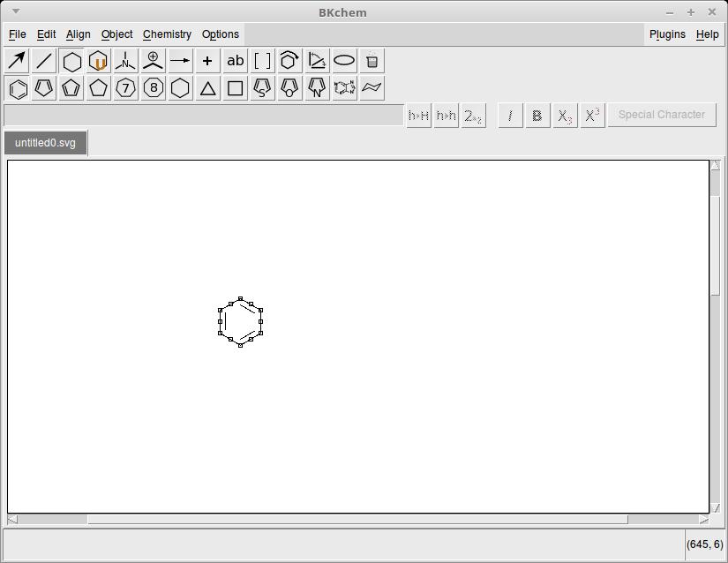The image size is (728, 563).
Task: Switch to the untitled0.svg tab
Action: (46, 143)
